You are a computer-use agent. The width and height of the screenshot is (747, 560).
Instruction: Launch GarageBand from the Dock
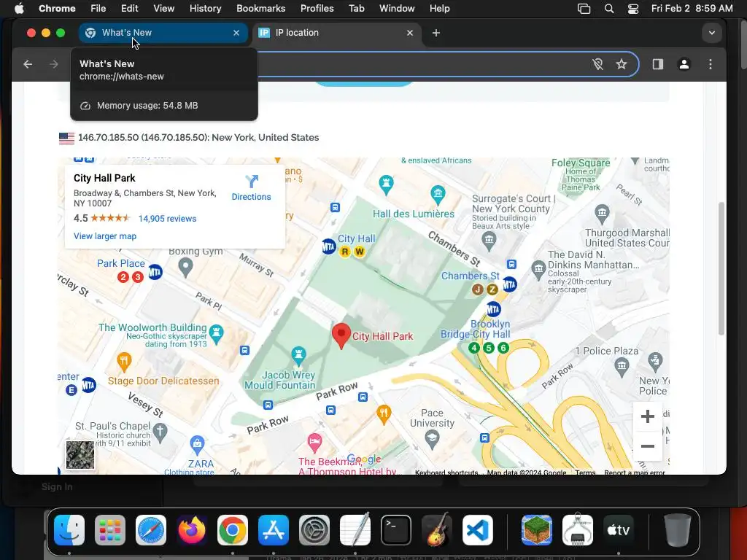[x=437, y=530]
